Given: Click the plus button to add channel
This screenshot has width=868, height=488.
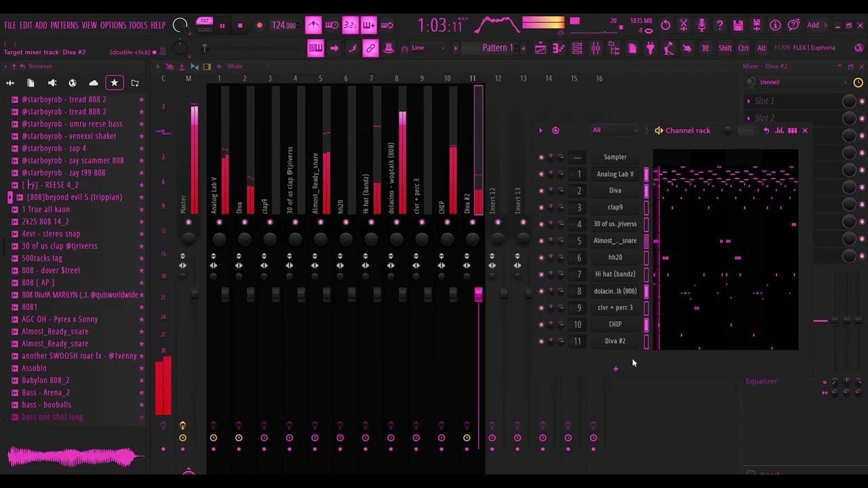Looking at the screenshot, I should (616, 369).
